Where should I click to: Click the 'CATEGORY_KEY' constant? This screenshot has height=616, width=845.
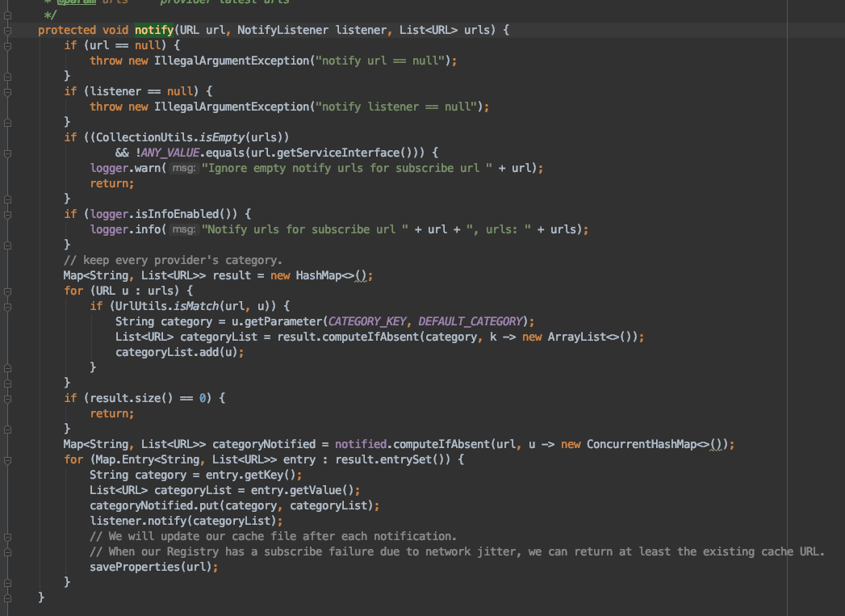(x=367, y=322)
